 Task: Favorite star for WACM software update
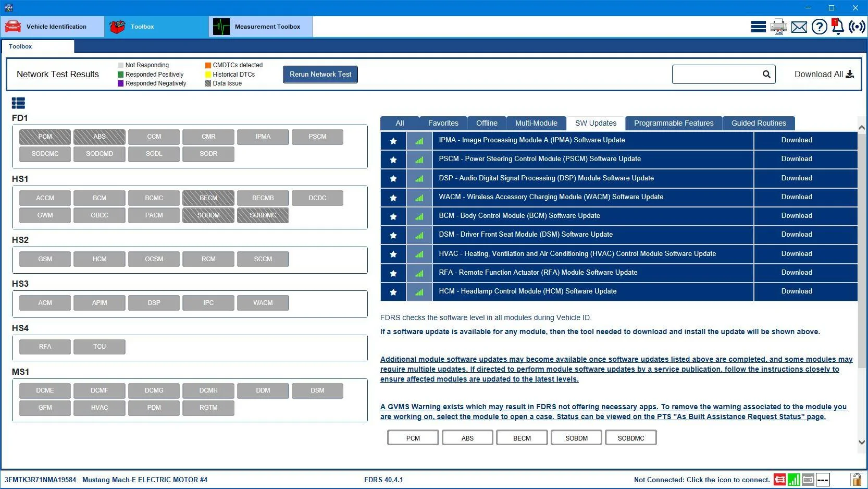393,197
